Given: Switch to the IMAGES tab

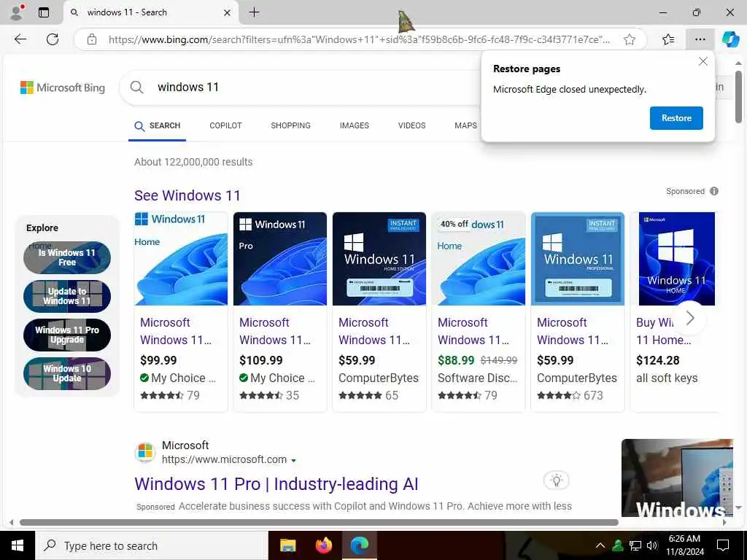Looking at the screenshot, I should coord(354,125).
